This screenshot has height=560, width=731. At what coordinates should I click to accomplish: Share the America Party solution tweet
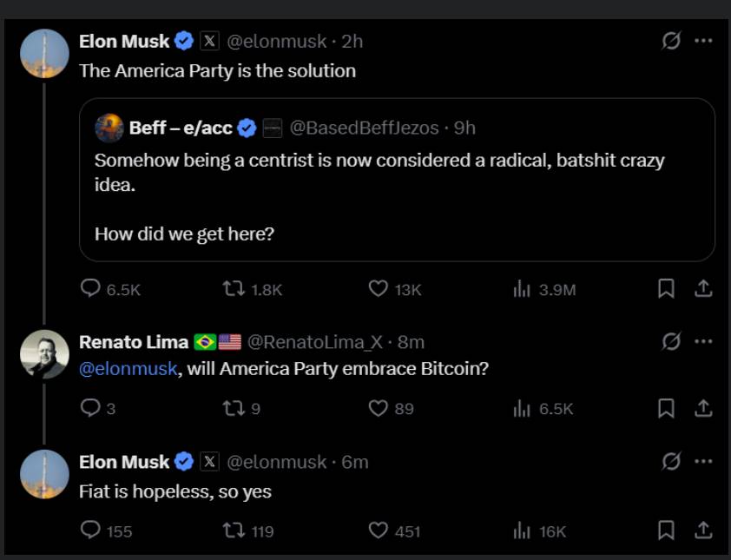tap(704, 288)
